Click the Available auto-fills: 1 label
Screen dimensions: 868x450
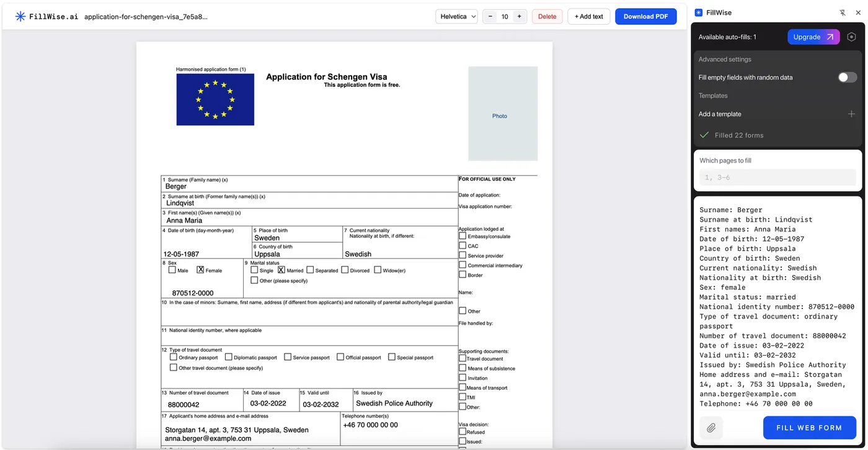pyautogui.click(x=727, y=37)
